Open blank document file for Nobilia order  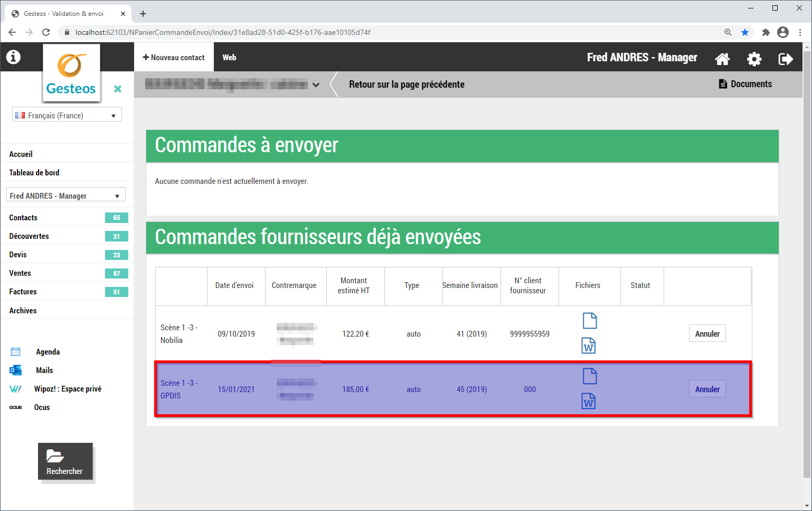click(x=589, y=321)
